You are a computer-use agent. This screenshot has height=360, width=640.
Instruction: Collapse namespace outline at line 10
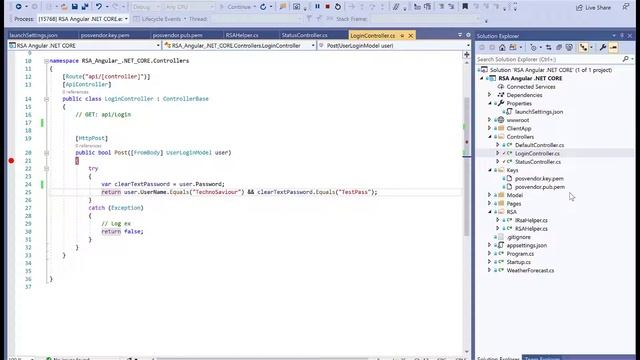46,61
